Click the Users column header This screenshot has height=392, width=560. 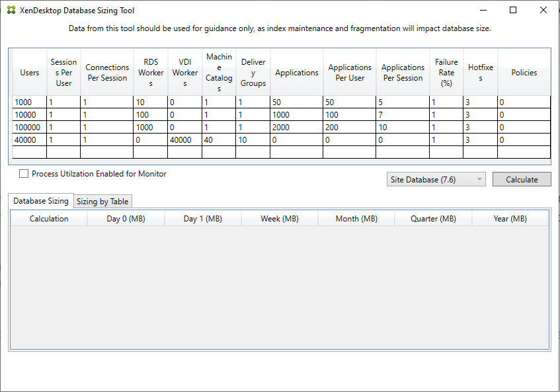click(x=30, y=73)
